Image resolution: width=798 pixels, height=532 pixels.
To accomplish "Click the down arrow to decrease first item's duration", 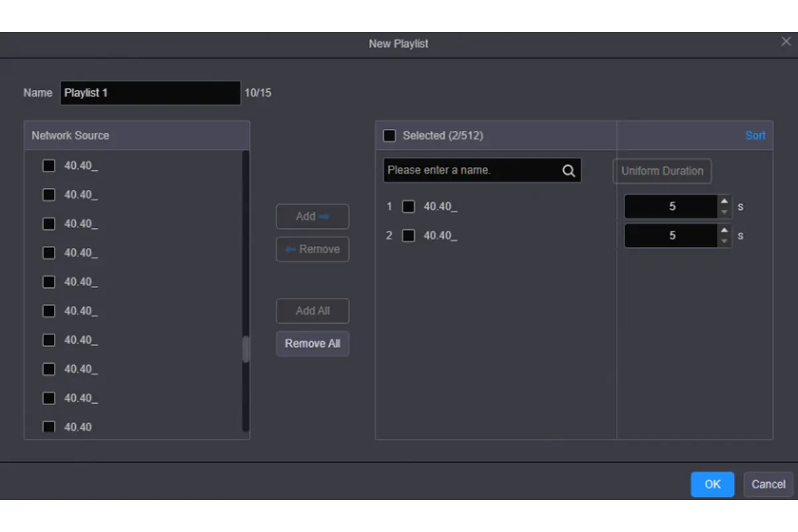I will [x=724, y=211].
